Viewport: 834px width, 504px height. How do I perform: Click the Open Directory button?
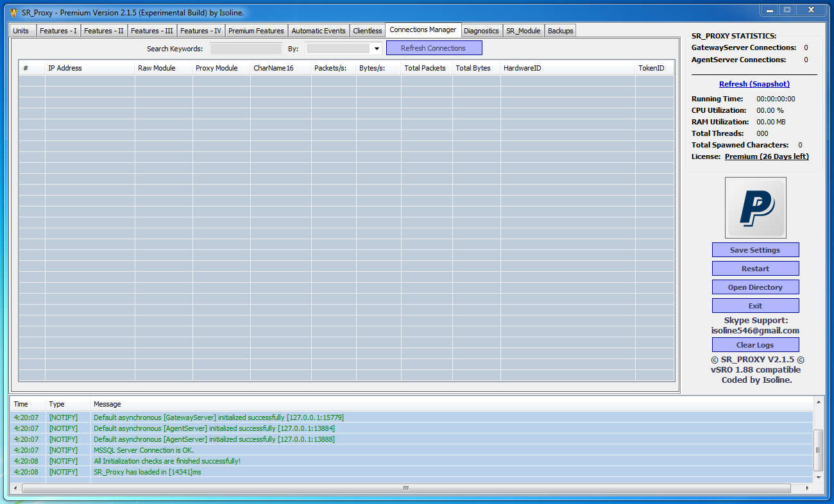pos(756,287)
